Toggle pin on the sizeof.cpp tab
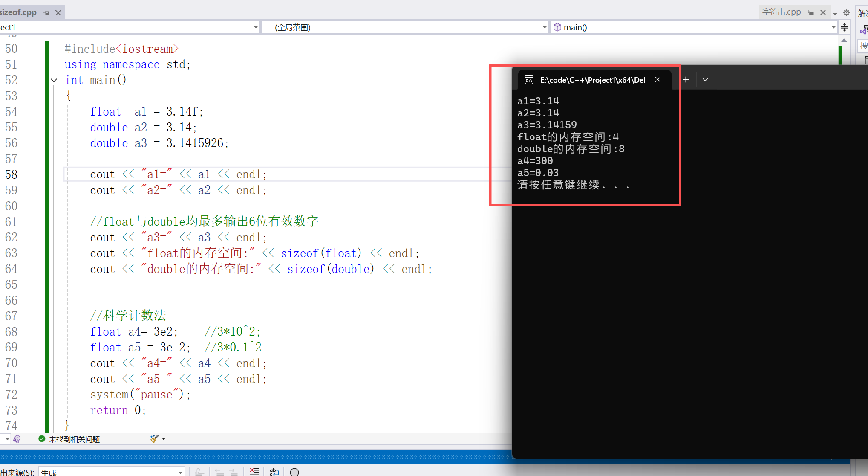 (x=46, y=13)
